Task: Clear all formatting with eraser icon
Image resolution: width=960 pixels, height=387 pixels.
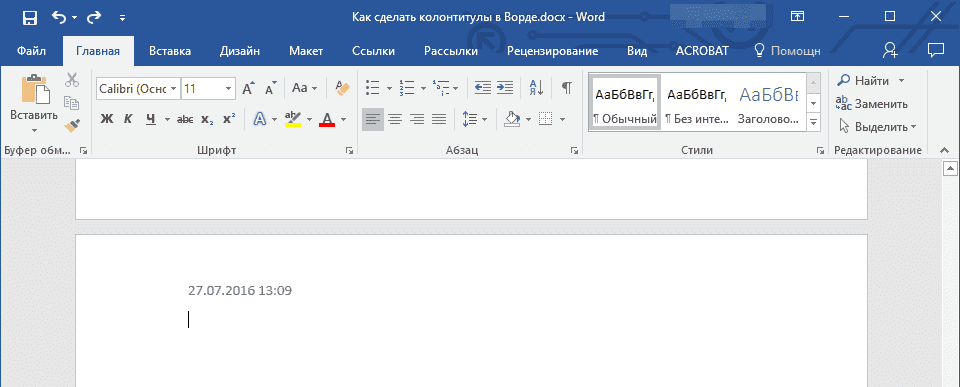Action: click(342, 88)
